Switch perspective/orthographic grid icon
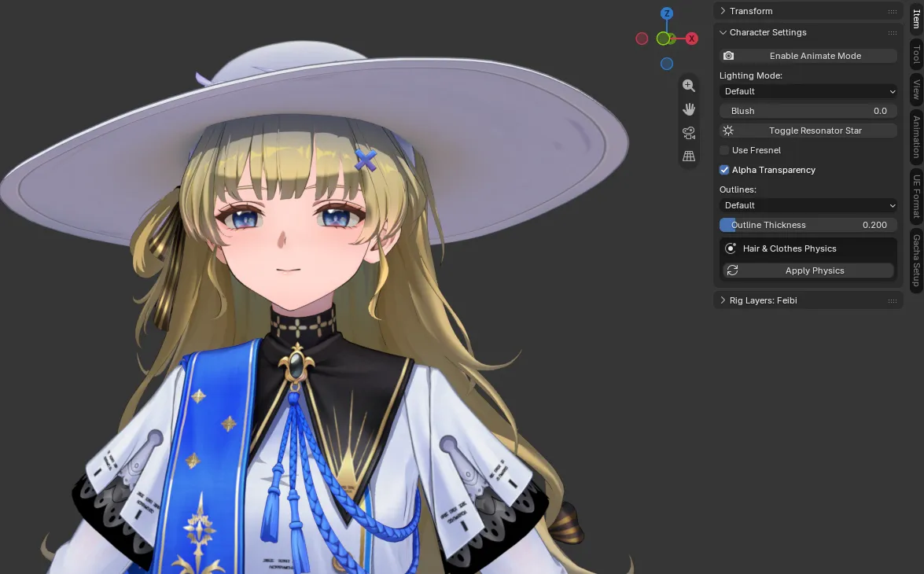Viewport: 924px width, 574px height. tap(688, 156)
